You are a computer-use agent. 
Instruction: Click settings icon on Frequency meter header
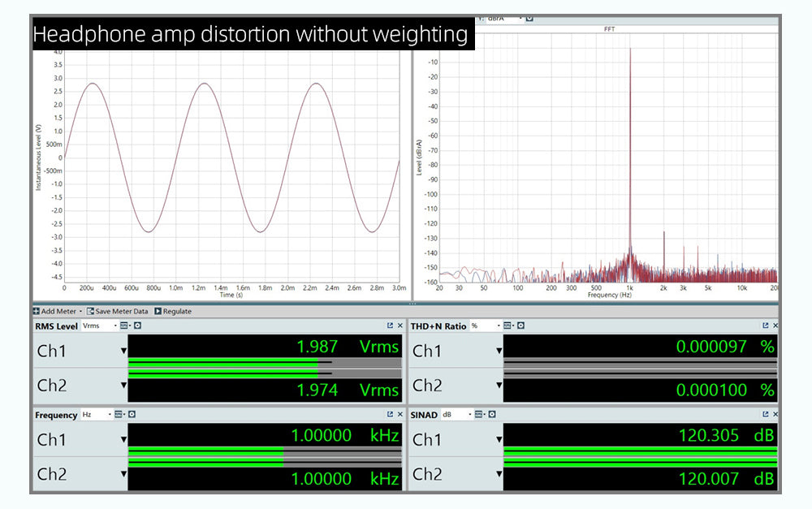click(132, 415)
